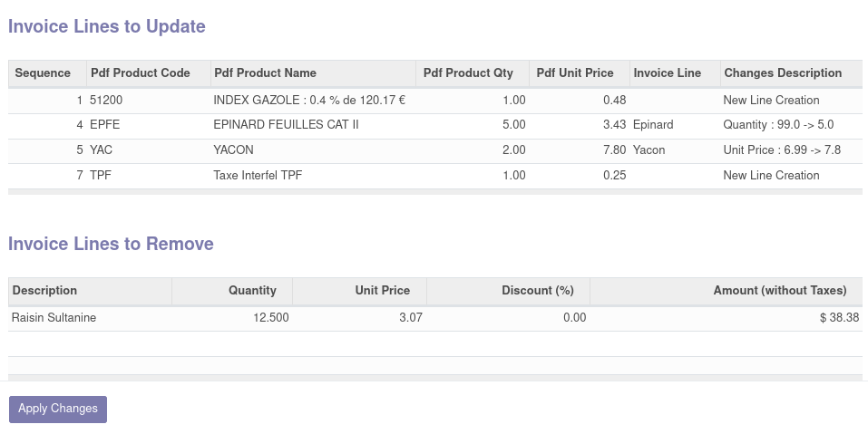
Task: Click the Yacon invoice line cell
Action: [x=649, y=150]
